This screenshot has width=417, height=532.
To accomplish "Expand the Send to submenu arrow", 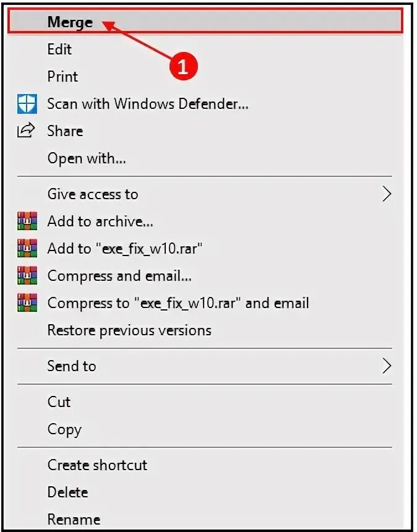I will coord(387,366).
